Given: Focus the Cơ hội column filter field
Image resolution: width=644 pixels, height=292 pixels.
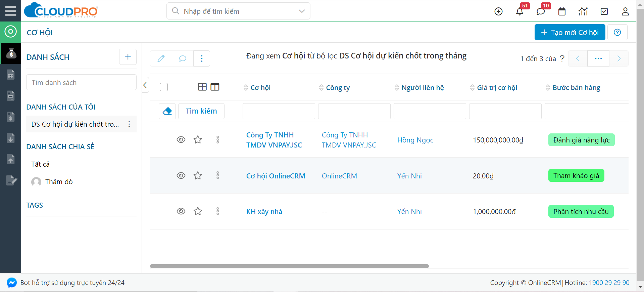Looking at the screenshot, I should [279, 111].
